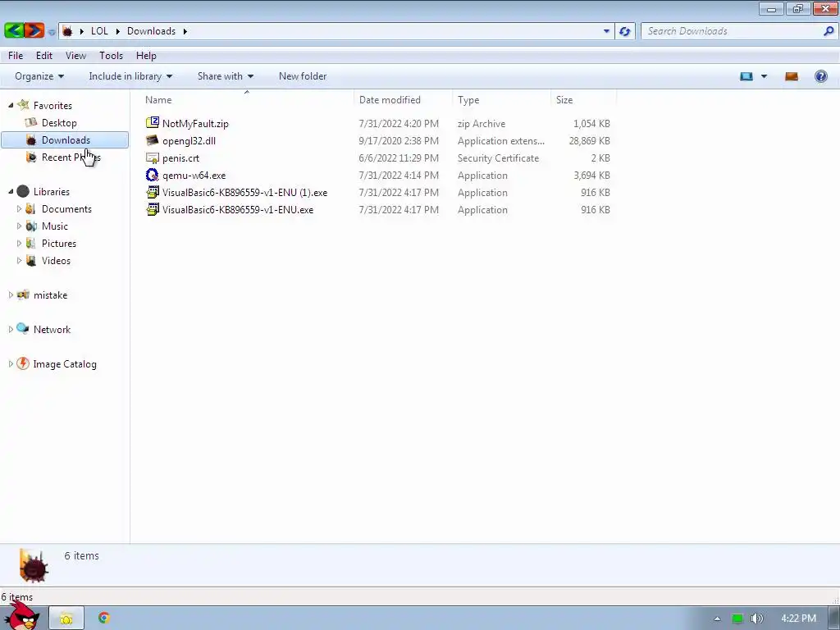Image resolution: width=840 pixels, height=630 pixels.
Task: Launch Chrome from the taskbar
Action: tap(104, 618)
